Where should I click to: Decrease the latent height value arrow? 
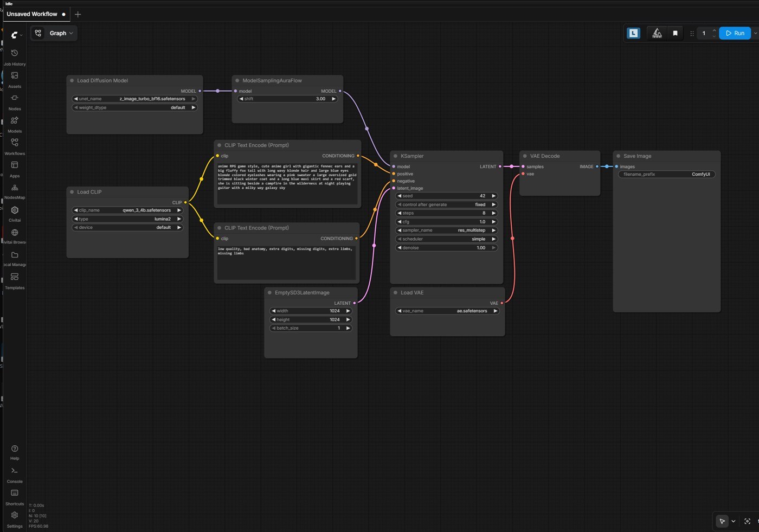pyautogui.click(x=273, y=320)
